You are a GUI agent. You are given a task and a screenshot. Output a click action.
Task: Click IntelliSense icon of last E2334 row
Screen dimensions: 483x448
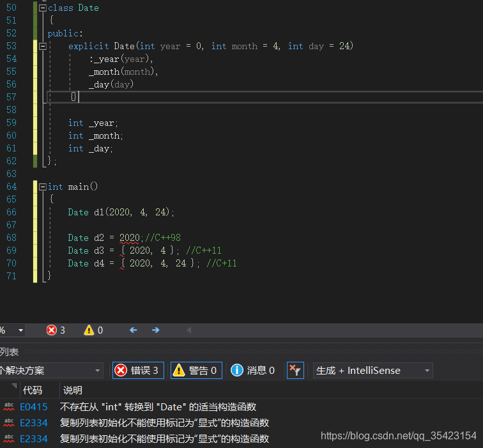(x=9, y=439)
